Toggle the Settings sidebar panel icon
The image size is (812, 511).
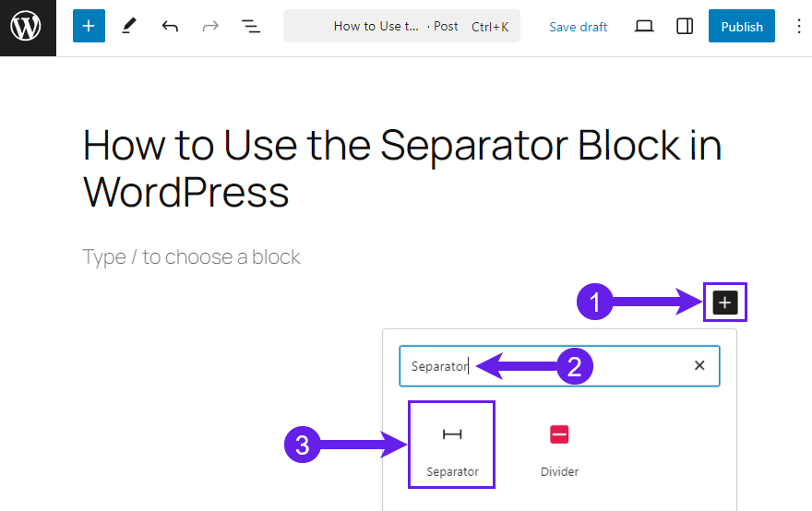point(685,26)
